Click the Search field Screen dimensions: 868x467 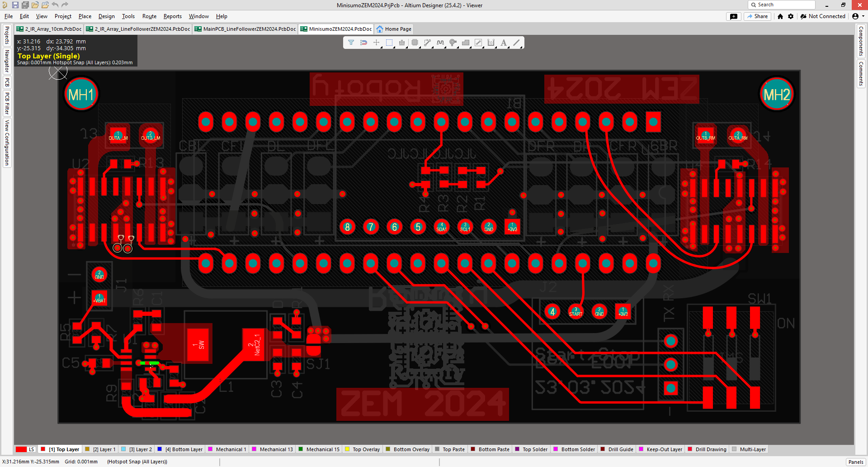point(782,5)
